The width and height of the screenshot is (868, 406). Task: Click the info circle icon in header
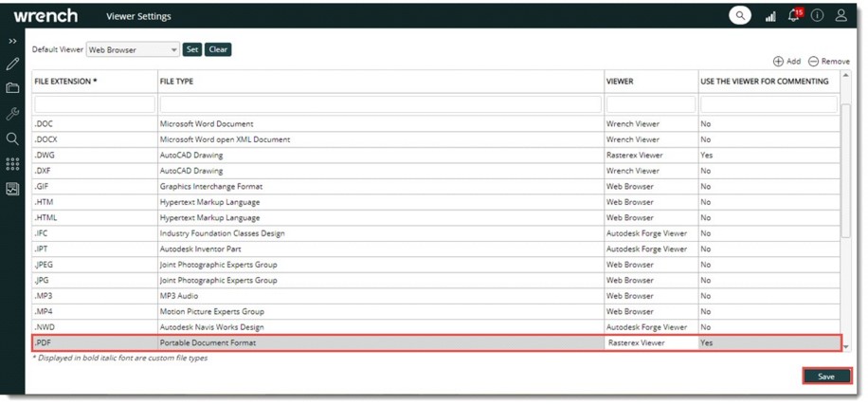point(817,16)
